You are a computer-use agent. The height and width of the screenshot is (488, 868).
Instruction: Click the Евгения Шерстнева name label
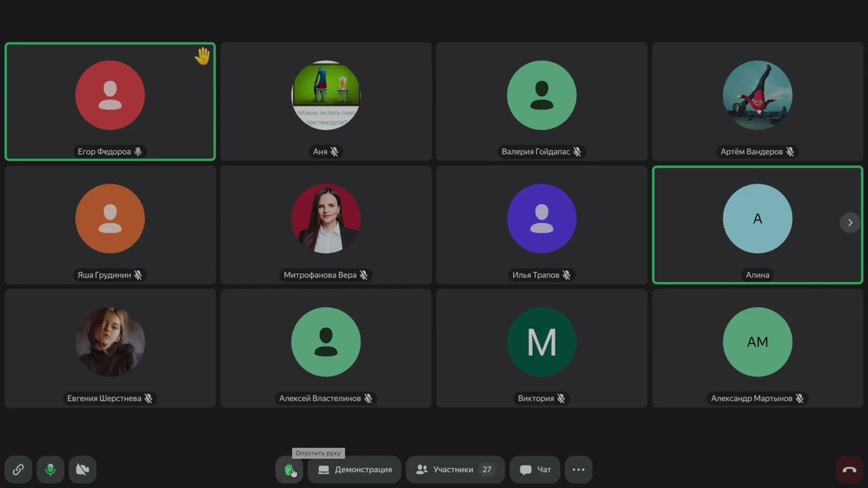[104, 399]
